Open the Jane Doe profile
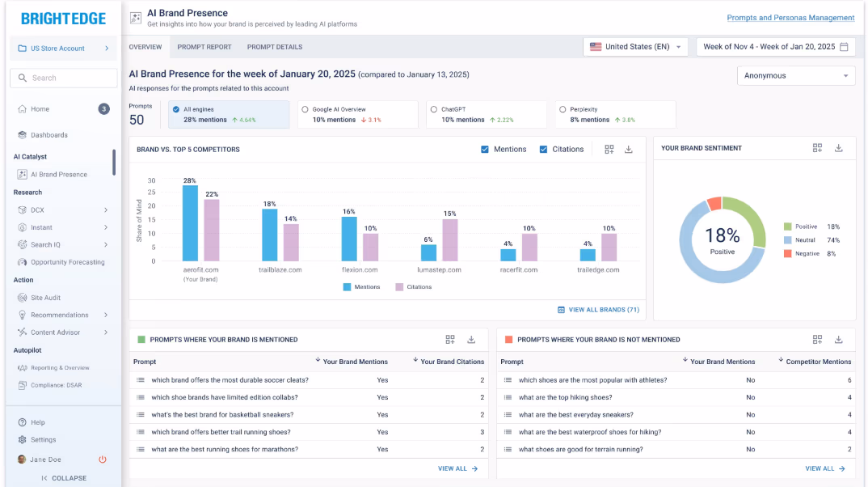 click(x=40, y=459)
